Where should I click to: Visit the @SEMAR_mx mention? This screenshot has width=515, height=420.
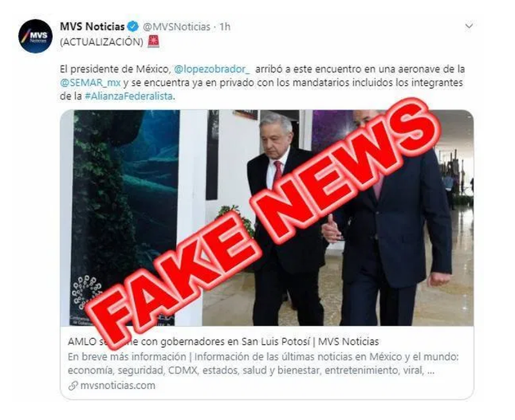pyautogui.click(x=90, y=83)
